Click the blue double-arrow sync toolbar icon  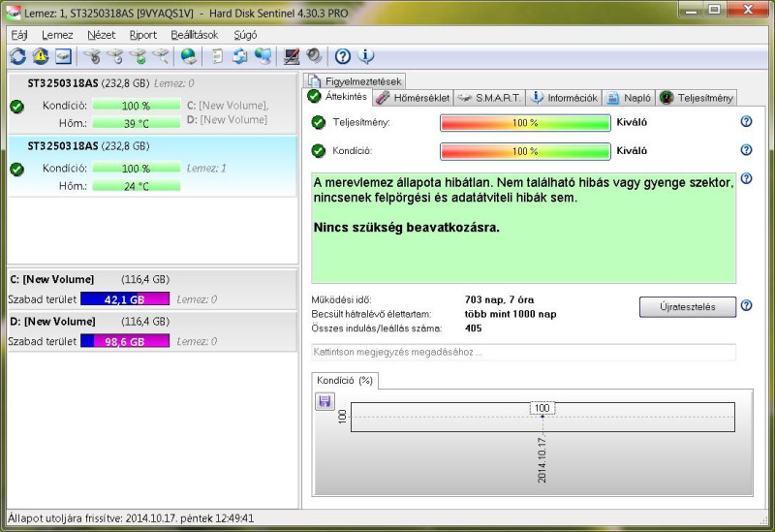click(x=240, y=56)
